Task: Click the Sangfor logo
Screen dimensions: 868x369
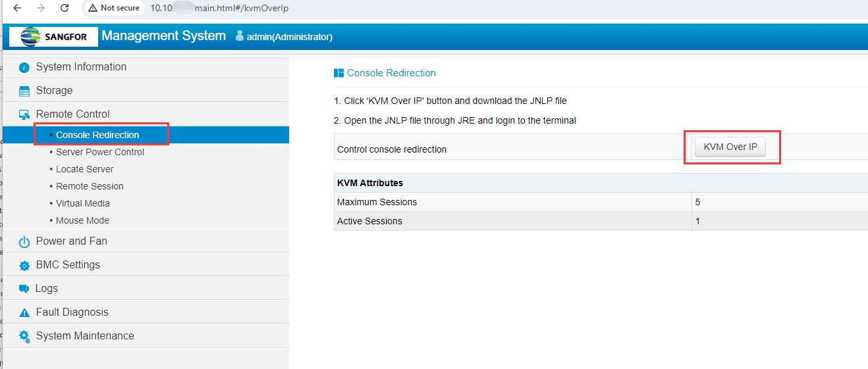Action: click(x=54, y=37)
